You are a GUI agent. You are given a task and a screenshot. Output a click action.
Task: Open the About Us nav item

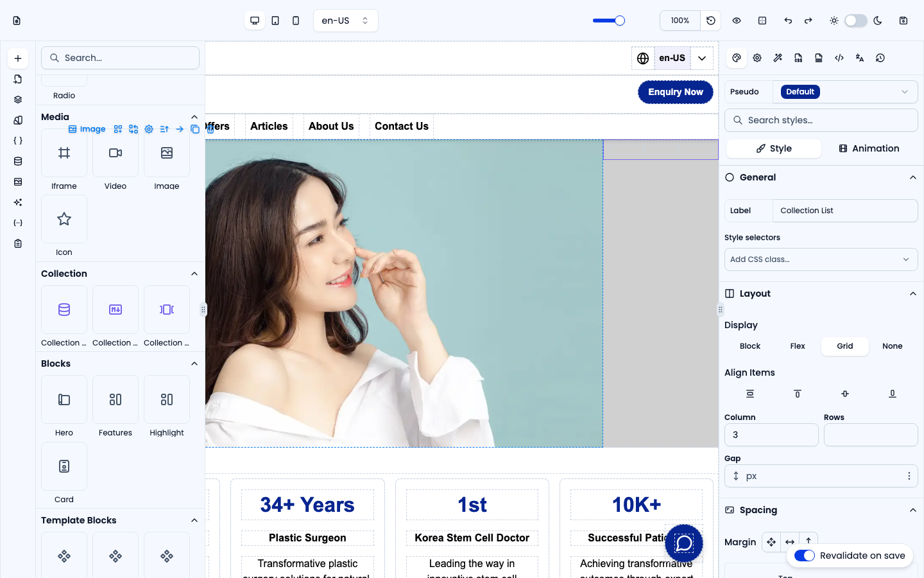pyautogui.click(x=331, y=126)
